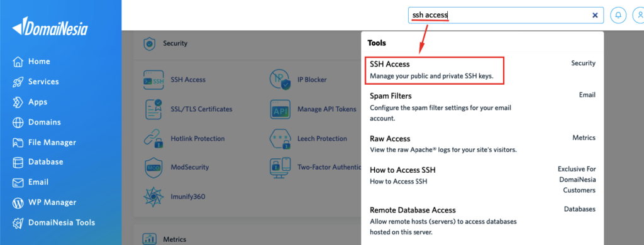This screenshot has height=245, width=644.
Task: Click the Manage API Tokens icon
Action: coord(280,109)
